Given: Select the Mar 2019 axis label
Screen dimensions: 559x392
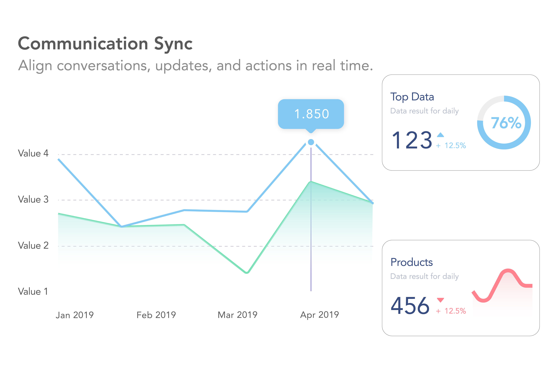Looking at the screenshot, I should pos(237,315).
